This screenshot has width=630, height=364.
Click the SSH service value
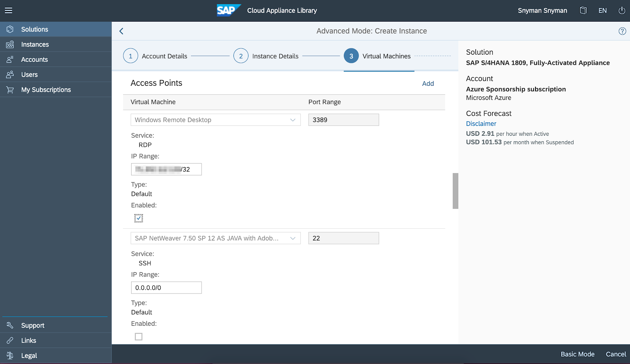tap(145, 263)
